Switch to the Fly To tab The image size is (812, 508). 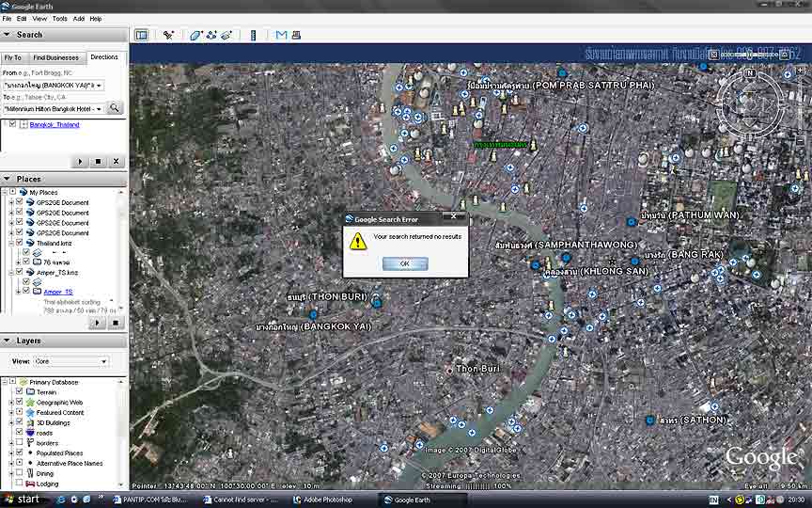pyautogui.click(x=13, y=57)
